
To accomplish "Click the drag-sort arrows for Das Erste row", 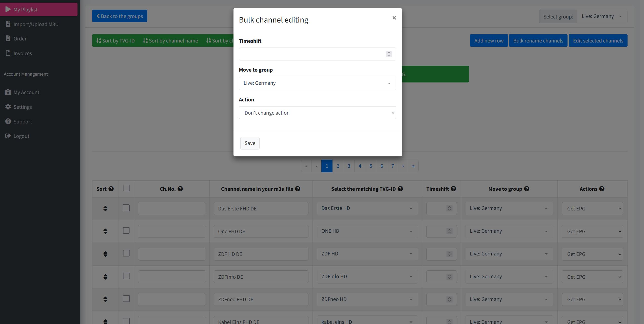I will pyautogui.click(x=106, y=208).
